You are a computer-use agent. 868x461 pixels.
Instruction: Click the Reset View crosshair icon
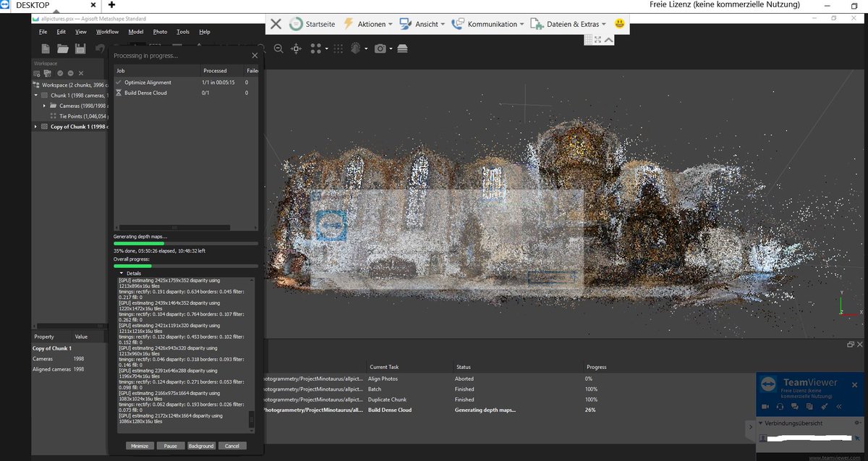tap(296, 48)
